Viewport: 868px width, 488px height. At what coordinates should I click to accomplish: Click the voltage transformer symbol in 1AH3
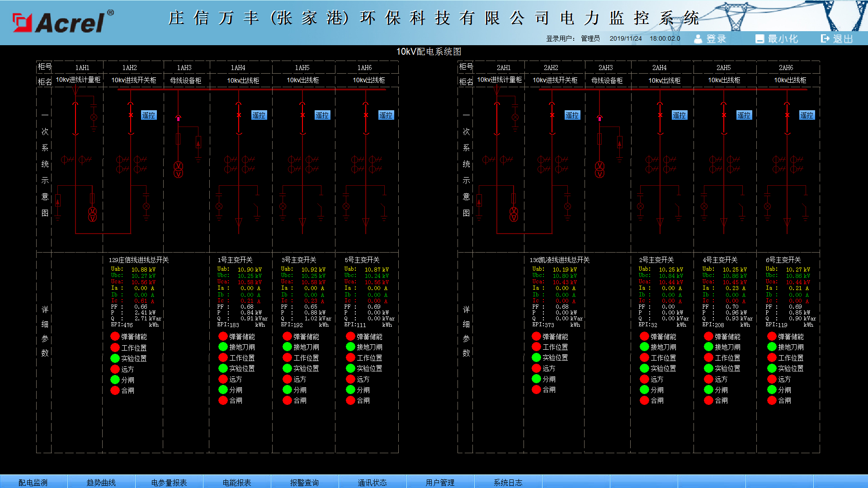(179, 169)
